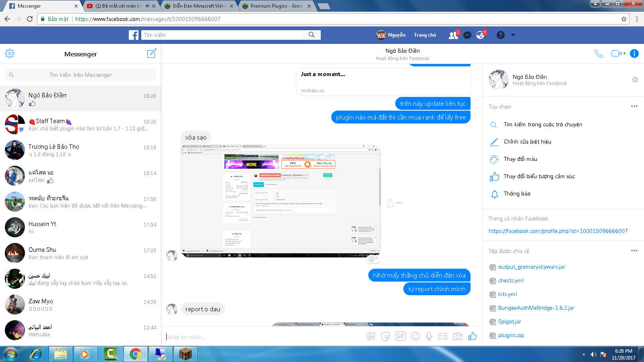This screenshot has width=644, height=362.
Task: Open Ouma Shu conversation
Action: (80, 253)
